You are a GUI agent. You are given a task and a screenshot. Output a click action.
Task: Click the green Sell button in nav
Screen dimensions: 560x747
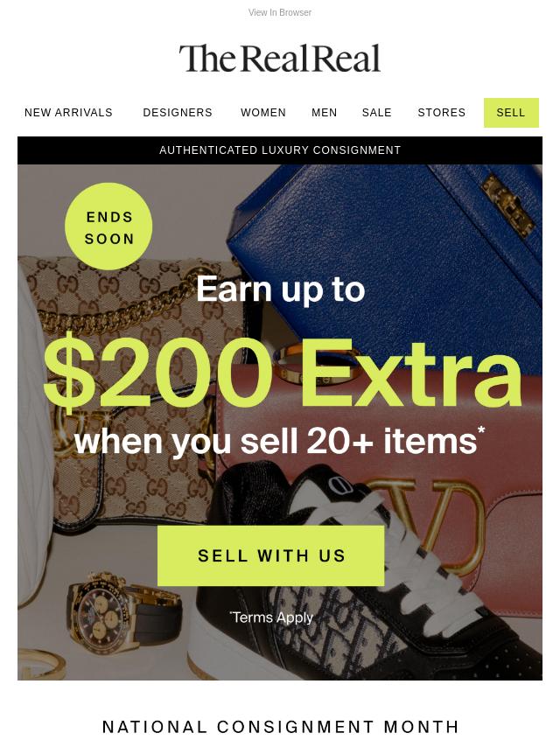pyautogui.click(x=511, y=113)
